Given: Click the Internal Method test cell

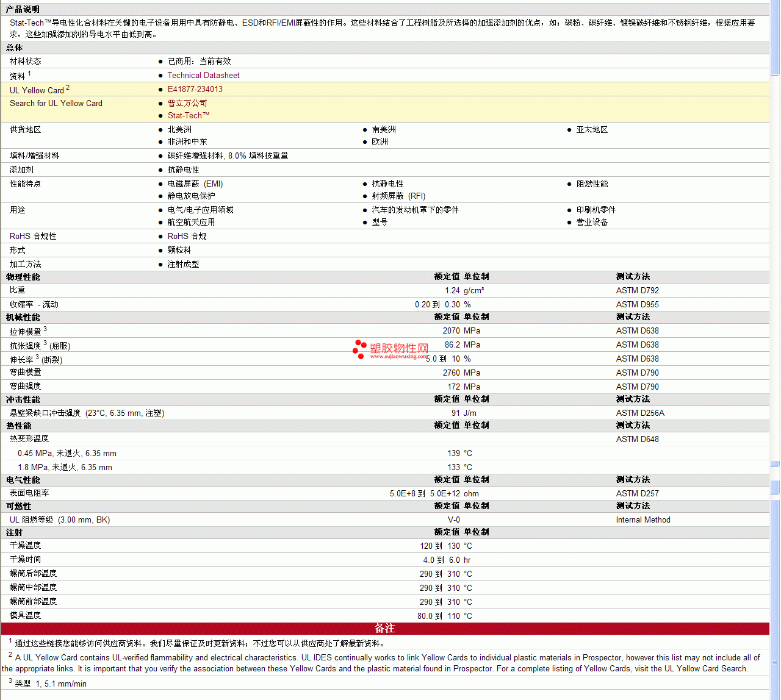Looking at the screenshot, I should (x=643, y=520).
